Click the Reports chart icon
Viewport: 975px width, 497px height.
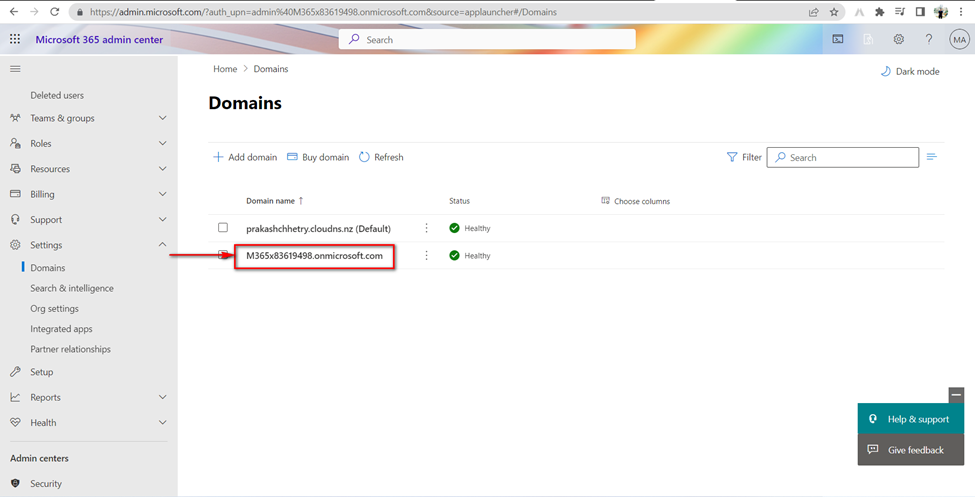16,397
